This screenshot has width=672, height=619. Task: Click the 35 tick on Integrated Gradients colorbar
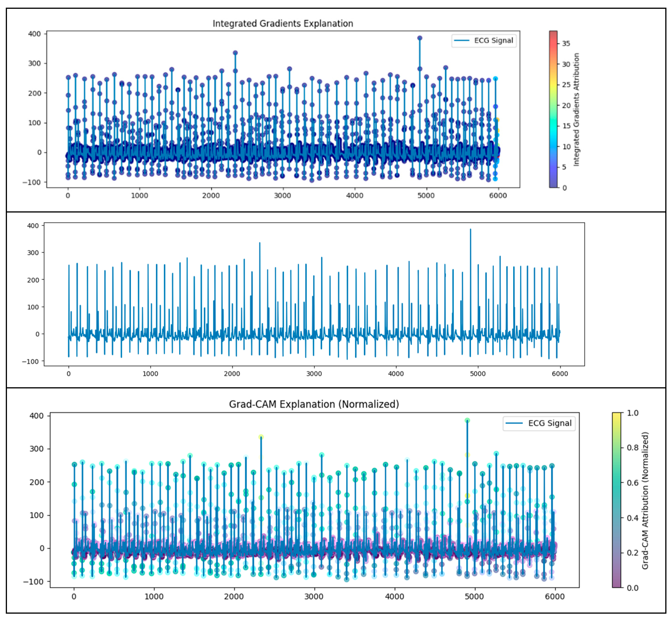pyautogui.click(x=566, y=44)
